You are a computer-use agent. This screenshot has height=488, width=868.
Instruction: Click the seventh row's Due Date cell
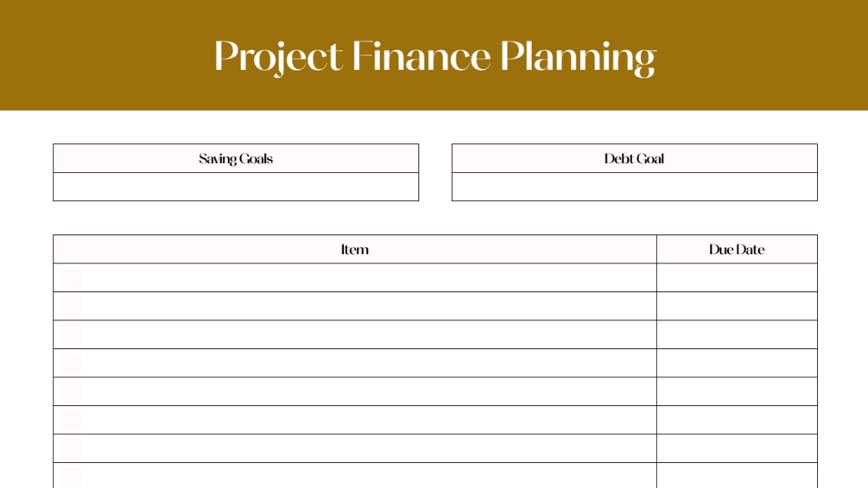click(x=736, y=449)
